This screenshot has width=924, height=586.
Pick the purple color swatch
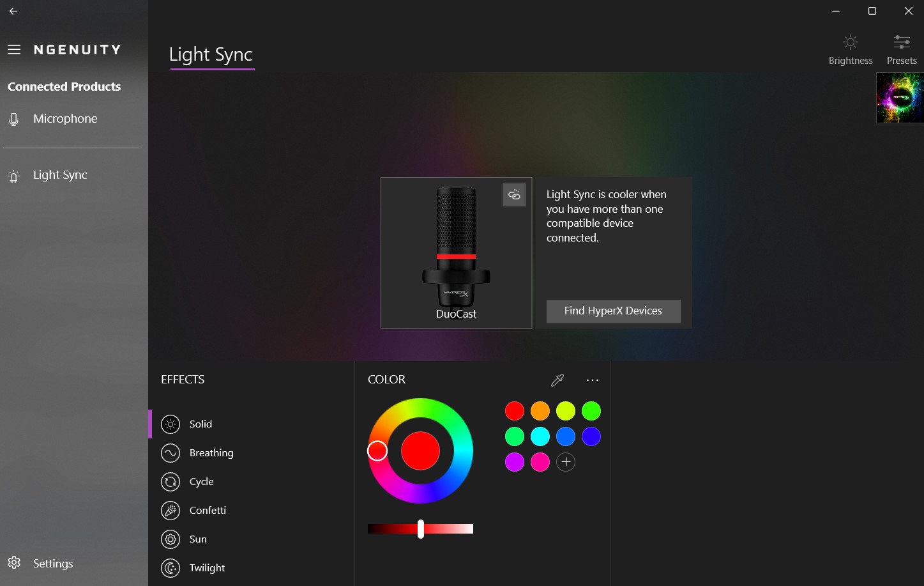coord(515,462)
